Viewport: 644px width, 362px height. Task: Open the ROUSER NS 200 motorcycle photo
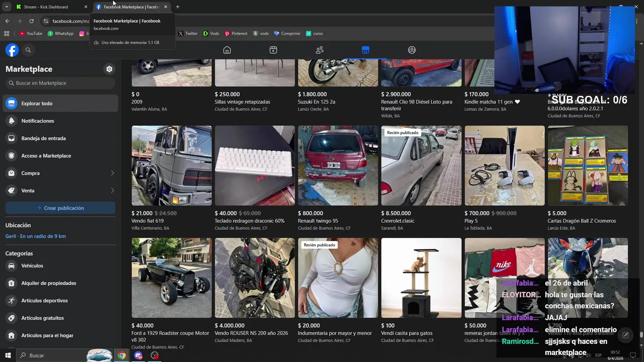point(255,278)
